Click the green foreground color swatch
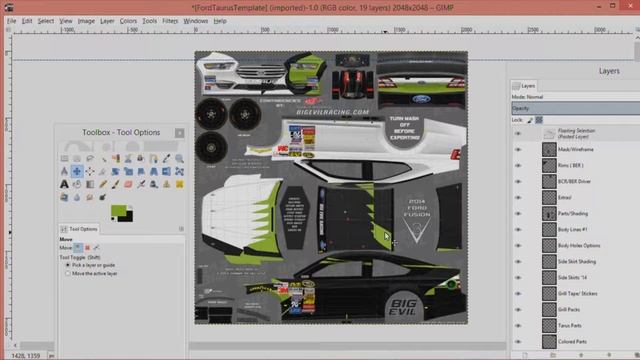This screenshot has width=640, height=360. pyautogui.click(x=118, y=211)
